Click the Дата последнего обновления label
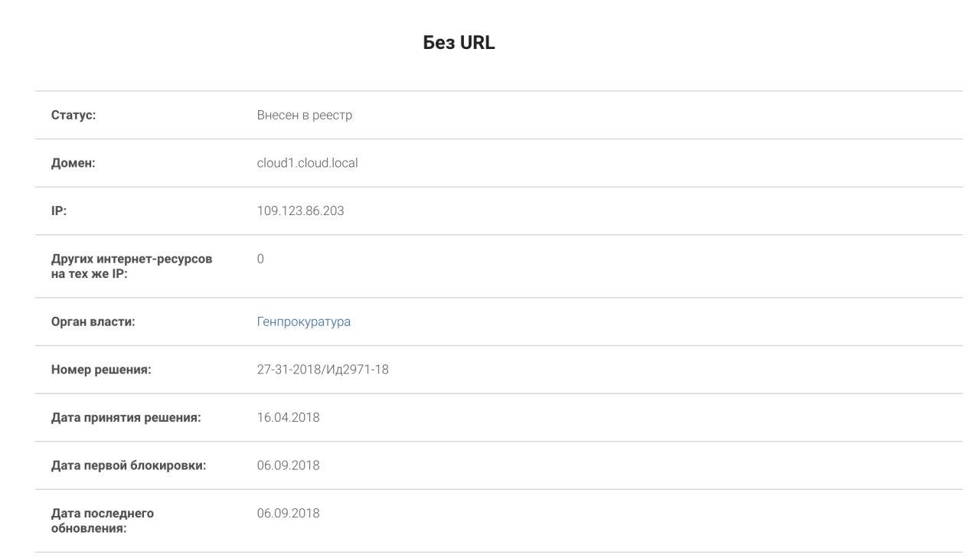 pyautogui.click(x=103, y=520)
